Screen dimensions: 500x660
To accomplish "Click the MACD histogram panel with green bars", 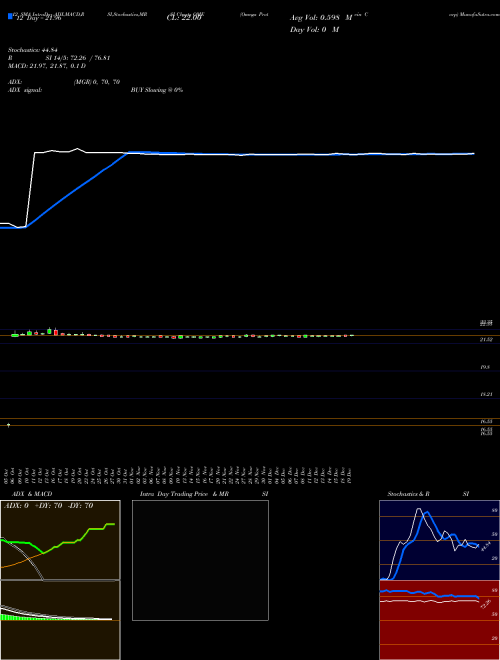I will [60, 620].
